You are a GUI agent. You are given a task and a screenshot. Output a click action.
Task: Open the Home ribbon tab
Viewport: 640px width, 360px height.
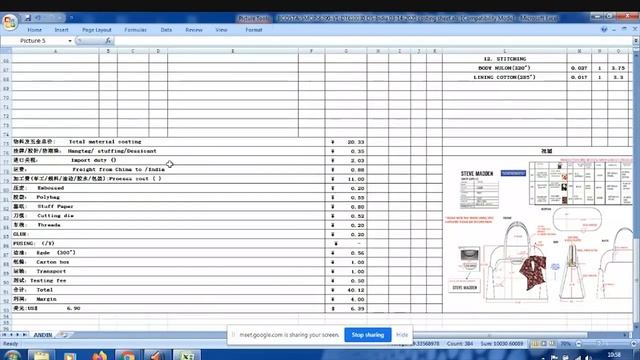point(35,30)
